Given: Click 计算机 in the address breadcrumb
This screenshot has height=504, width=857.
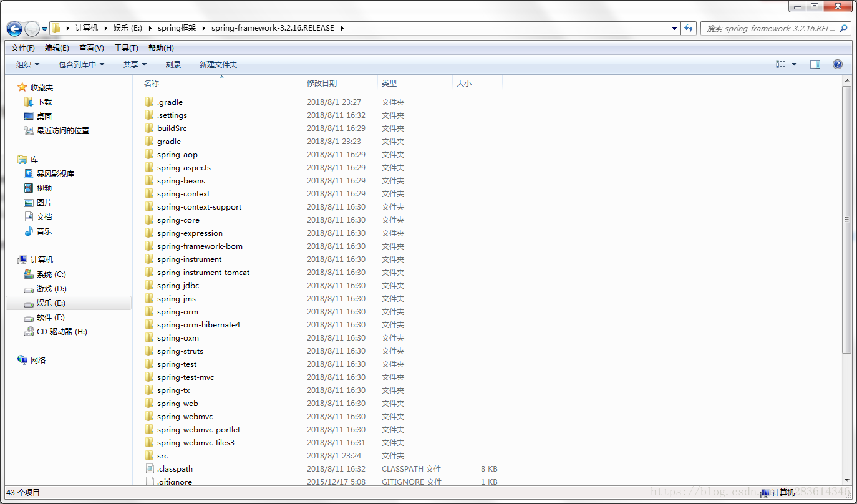Looking at the screenshot, I should (87, 28).
